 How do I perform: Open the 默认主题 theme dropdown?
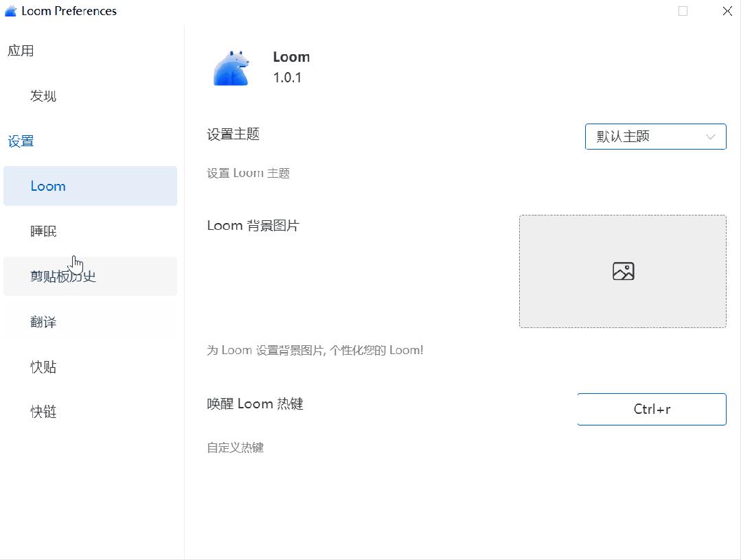pos(655,137)
